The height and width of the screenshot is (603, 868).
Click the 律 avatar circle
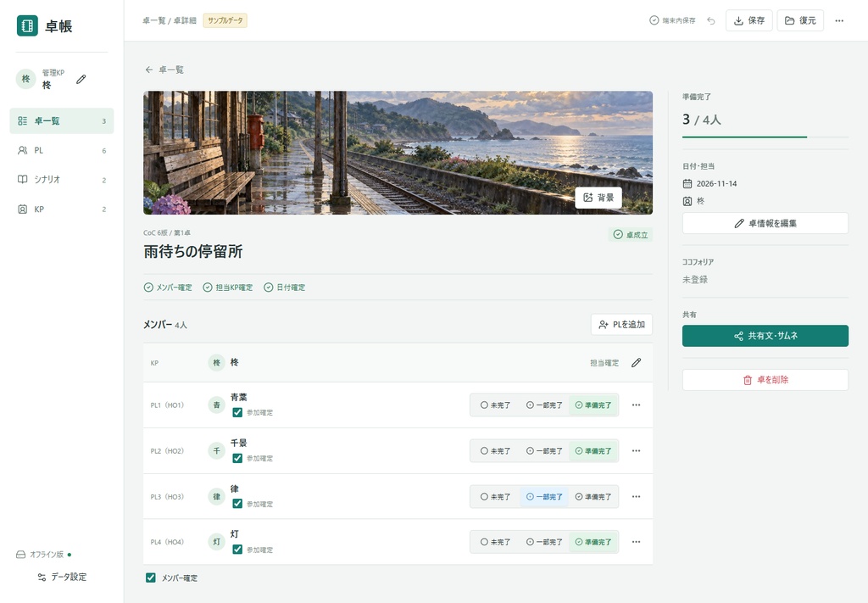click(x=216, y=497)
